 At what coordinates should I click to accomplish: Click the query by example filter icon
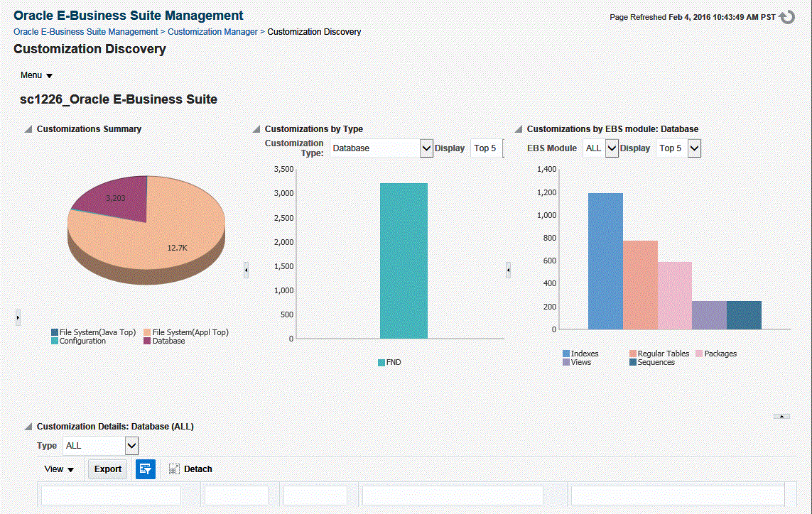click(x=146, y=469)
